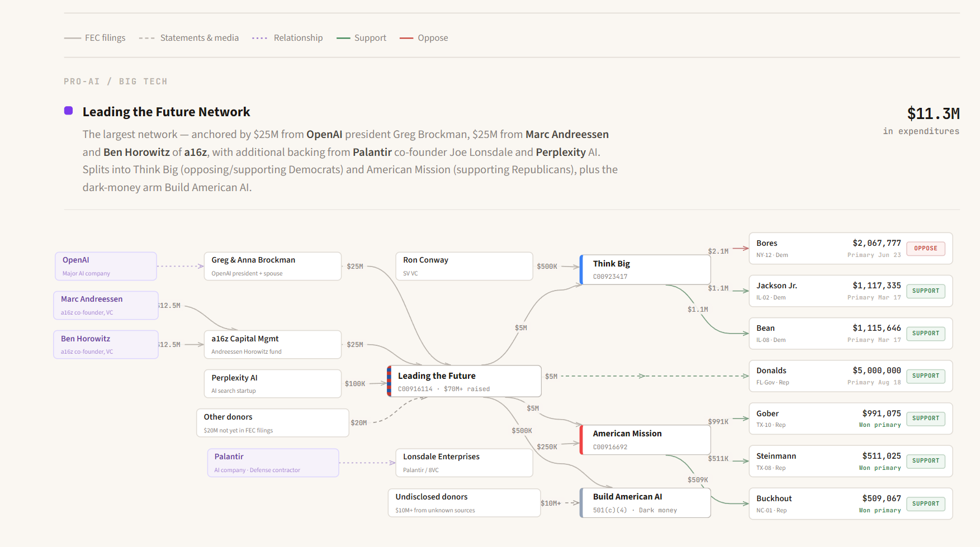980x547 pixels.
Task: Click the $20M label from Other donors
Action: [x=359, y=423]
